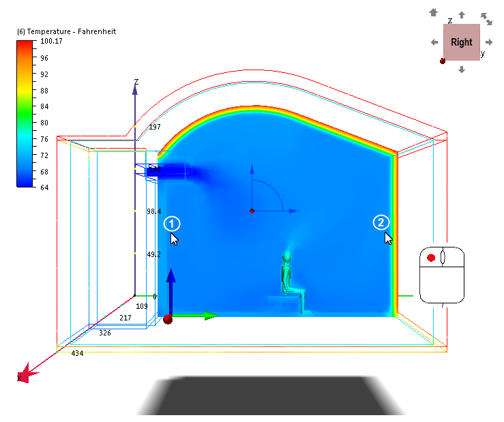The image size is (504, 422).
Task: Click the legend minimum value 64
Action: click(44, 187)
